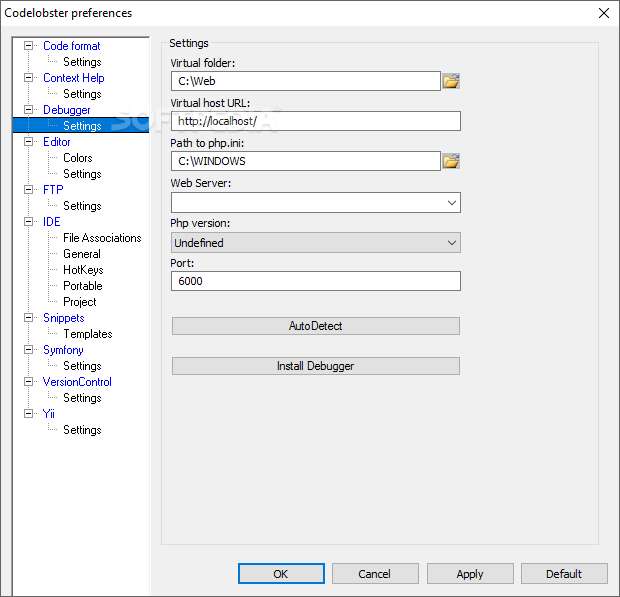Select the Editor category

(x=57, y=142)
